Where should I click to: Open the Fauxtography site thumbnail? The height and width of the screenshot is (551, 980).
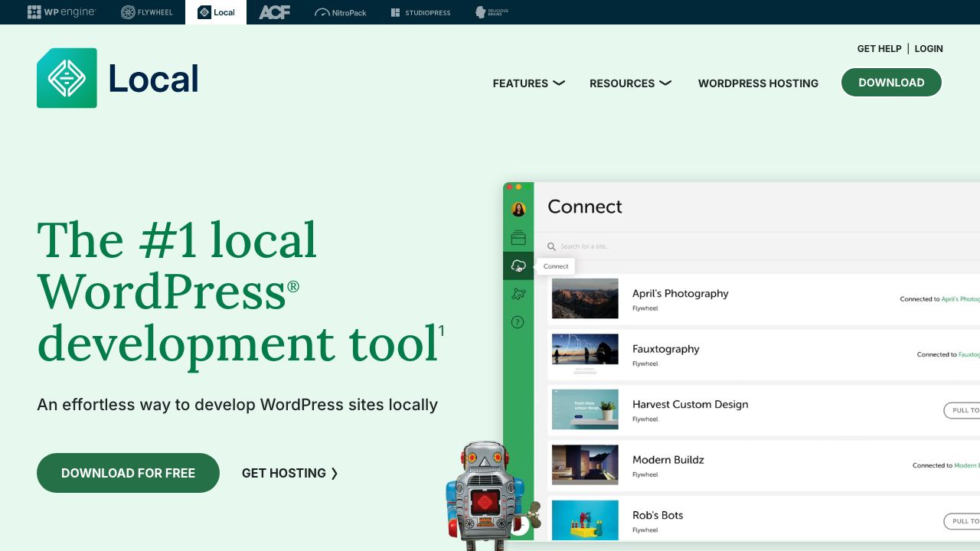(585, 354)
